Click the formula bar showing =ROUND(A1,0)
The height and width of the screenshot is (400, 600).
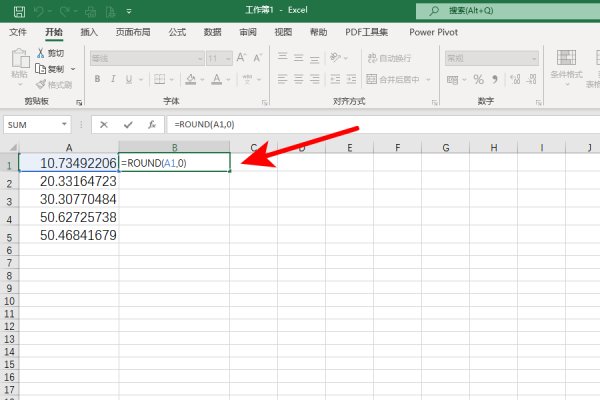tap(383, 125)
